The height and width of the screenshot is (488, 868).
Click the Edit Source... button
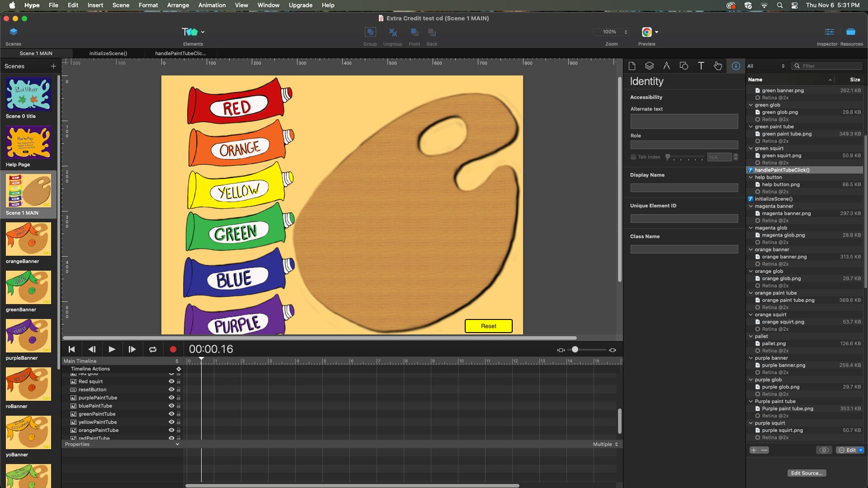click(x=807, y=473)
